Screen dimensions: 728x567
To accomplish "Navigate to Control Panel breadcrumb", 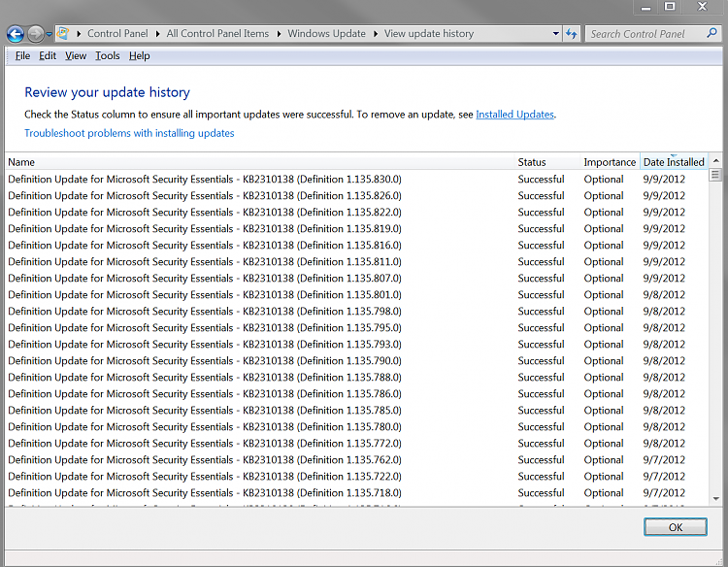I will click(117, 33).
